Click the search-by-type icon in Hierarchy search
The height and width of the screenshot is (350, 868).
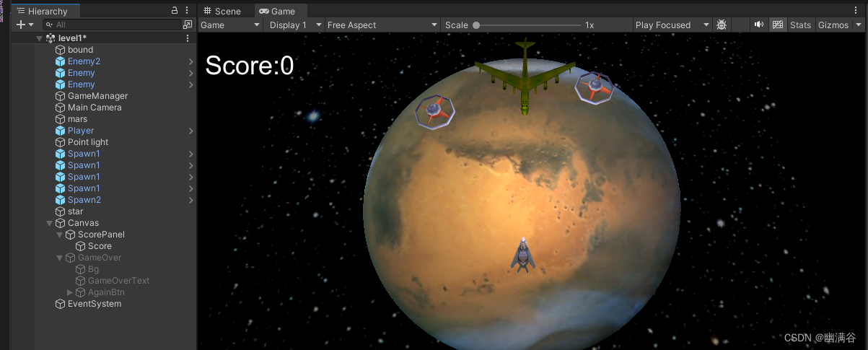click(188, 25)
